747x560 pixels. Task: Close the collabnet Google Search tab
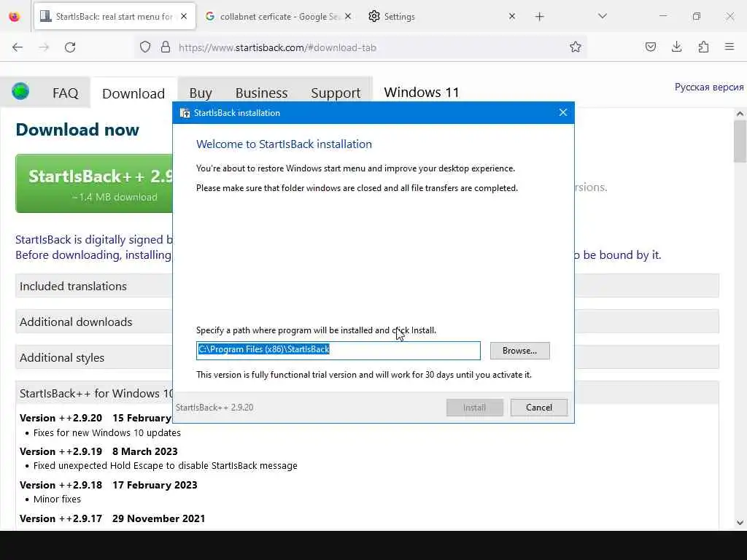348,16
